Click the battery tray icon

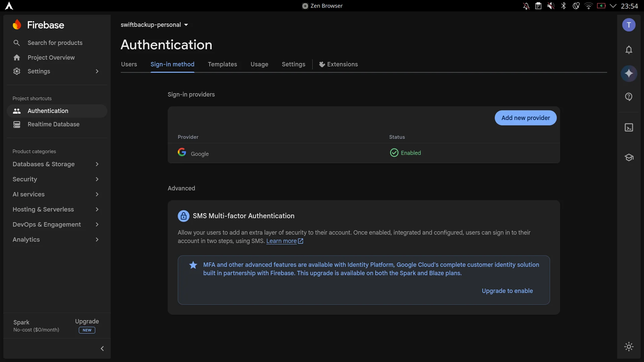[601, 6]
